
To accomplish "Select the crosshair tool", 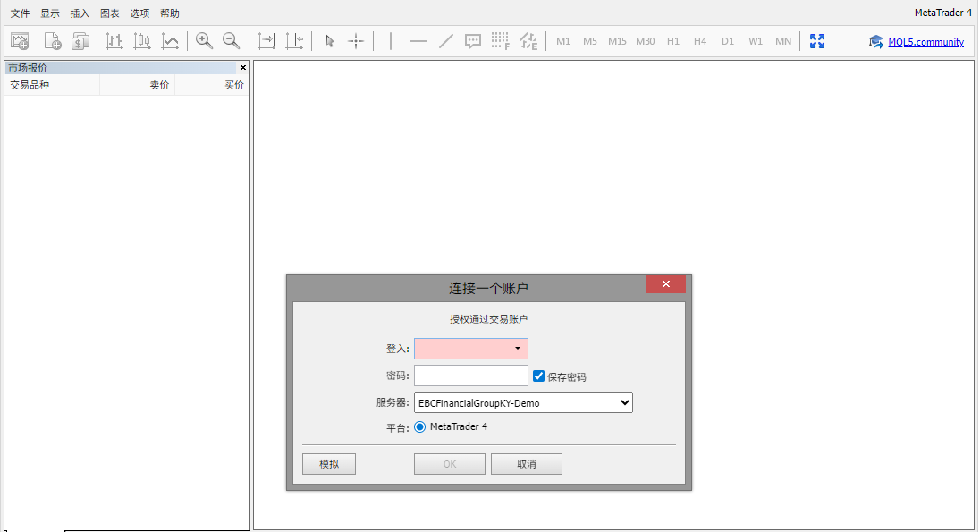I will click(356, 41).
